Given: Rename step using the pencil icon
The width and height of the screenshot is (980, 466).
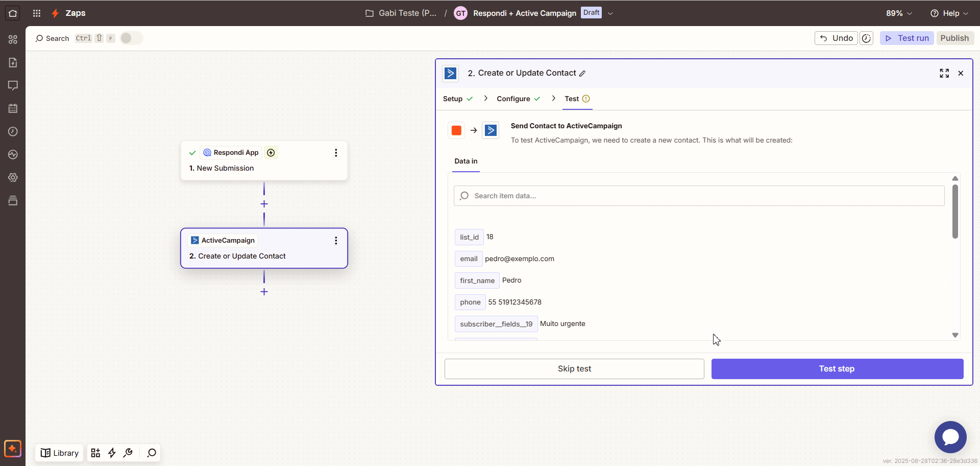Looking at the screenshot, I should (x=582, y=74).
